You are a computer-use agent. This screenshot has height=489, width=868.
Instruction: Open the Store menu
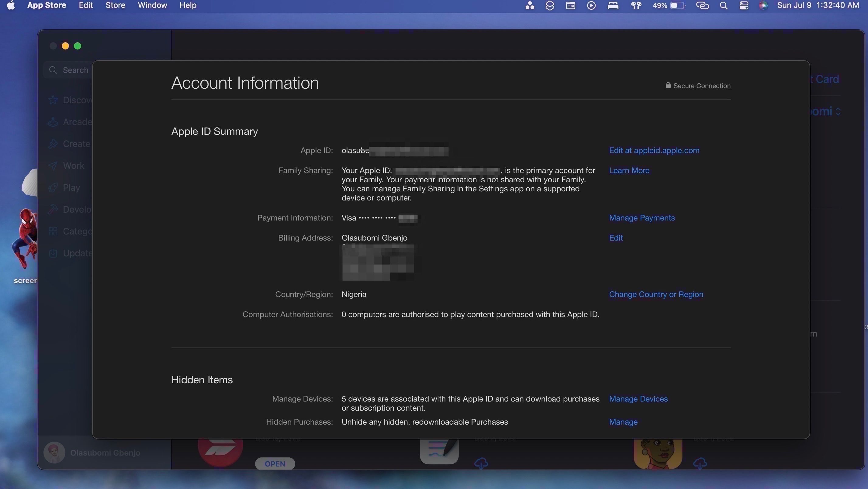pos(115,5)
